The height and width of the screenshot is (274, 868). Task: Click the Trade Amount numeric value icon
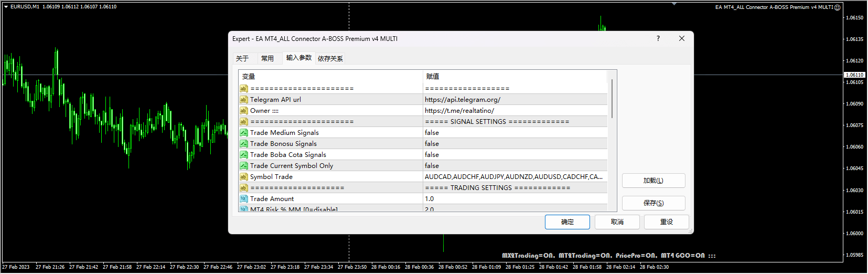click(x=243, y=199)
